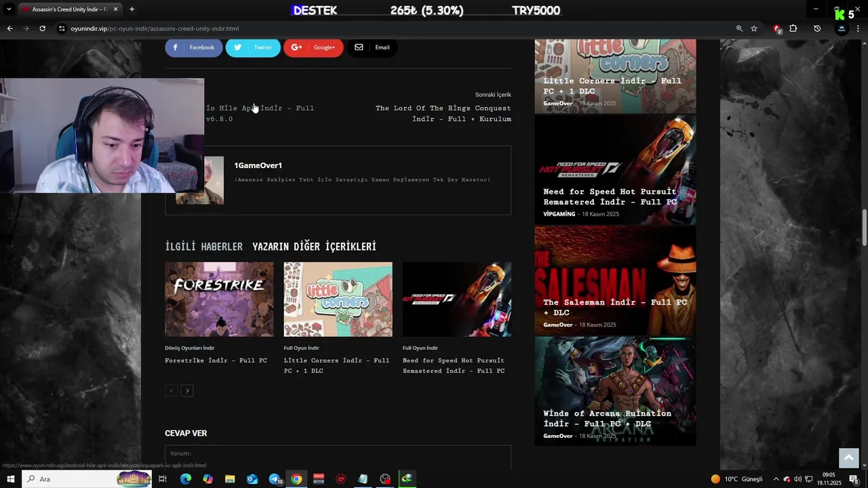Open Little Corners İndir title under thumbnail
This screenshot has height=488, width=868.
(336, 365)
